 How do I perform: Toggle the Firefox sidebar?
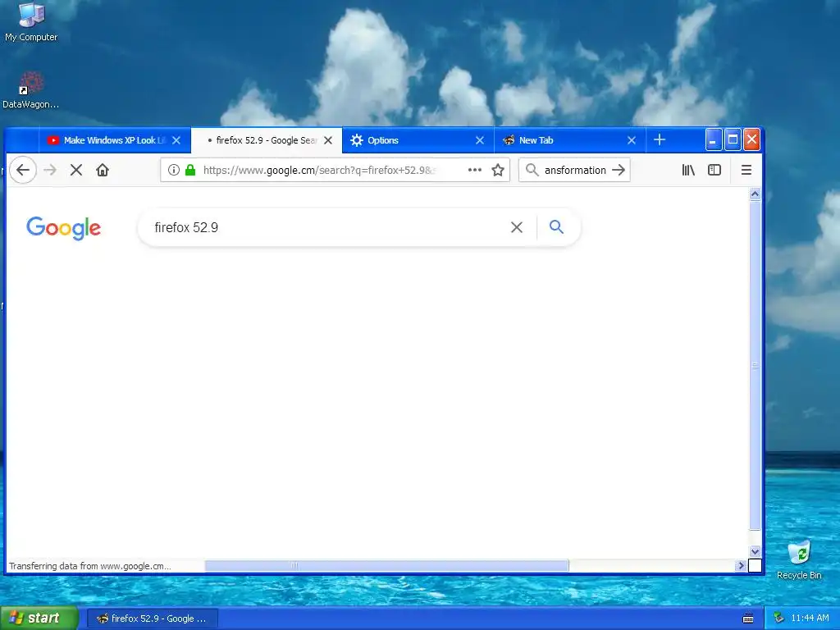pyautogui.click(x=714, y=170)
